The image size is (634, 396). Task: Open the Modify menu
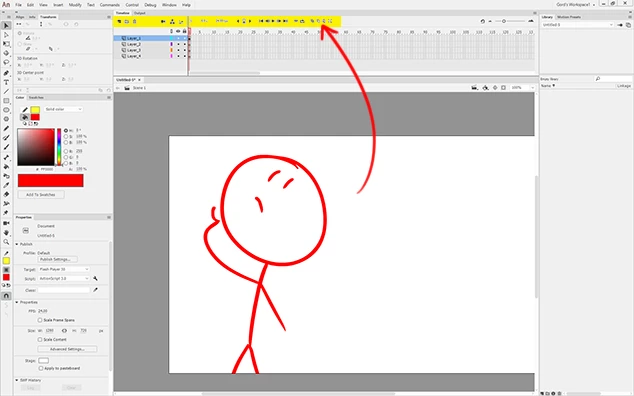click(x=75, y=5)
